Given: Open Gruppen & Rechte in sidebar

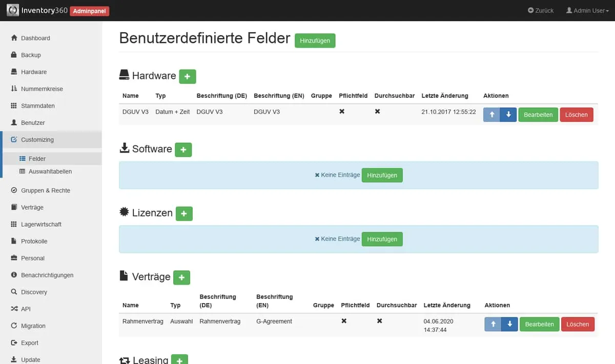Looking at the screenshot, I should [45, 190].
